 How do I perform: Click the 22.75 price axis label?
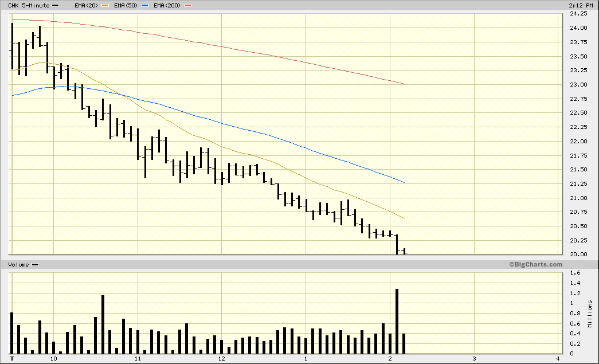click(x=578, y=99)
